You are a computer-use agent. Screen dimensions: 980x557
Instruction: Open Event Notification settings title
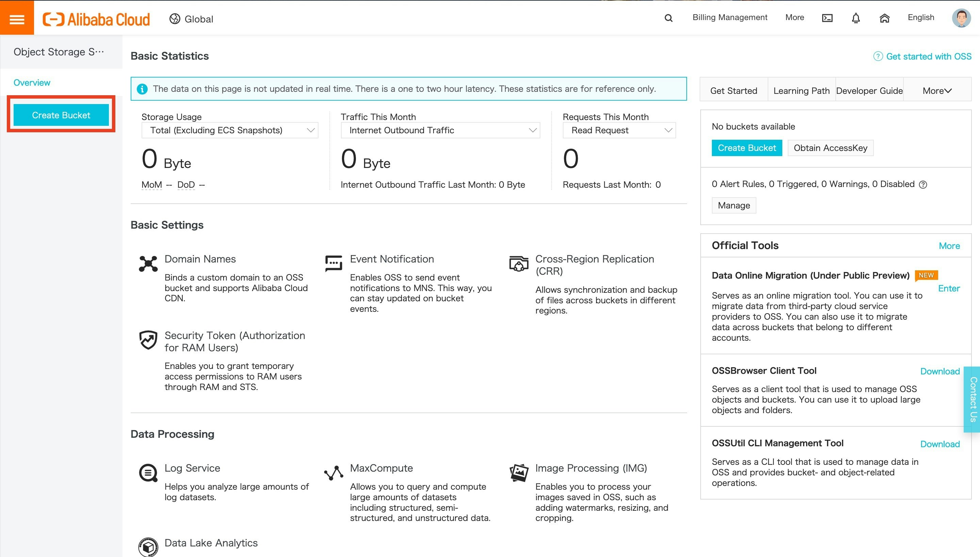point(392,259)
